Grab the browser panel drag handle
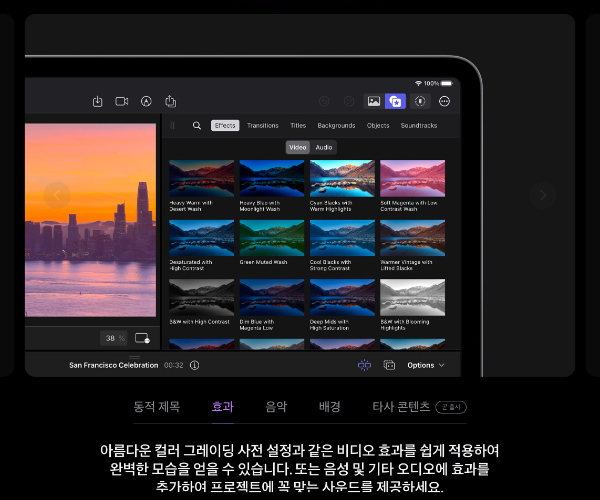600x500 pixels. click(x=172, y=125)
